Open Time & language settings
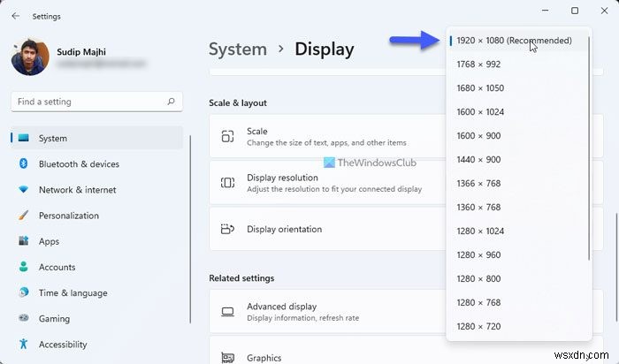Viewport: 619px width, 364px height. 73,293
